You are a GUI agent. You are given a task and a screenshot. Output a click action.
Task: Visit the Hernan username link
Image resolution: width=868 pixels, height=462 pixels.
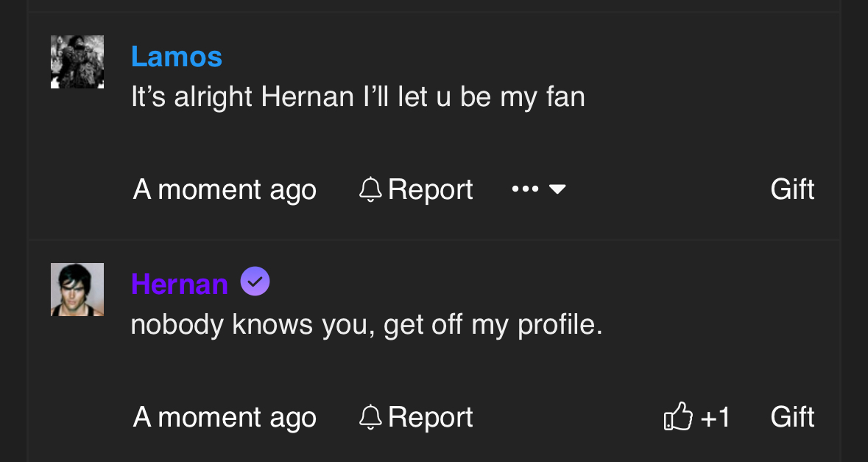[x=180, y=284]
